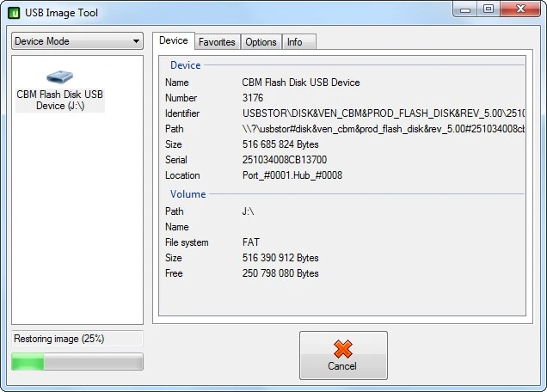
Task: Click the 'Volume' section heading
Action: tap(187, 194)
